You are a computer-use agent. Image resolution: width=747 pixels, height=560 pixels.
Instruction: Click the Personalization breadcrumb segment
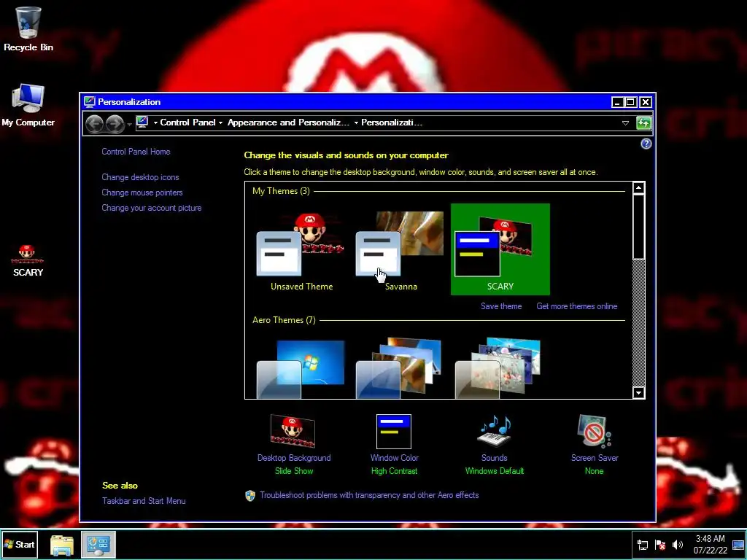[392, 122]
